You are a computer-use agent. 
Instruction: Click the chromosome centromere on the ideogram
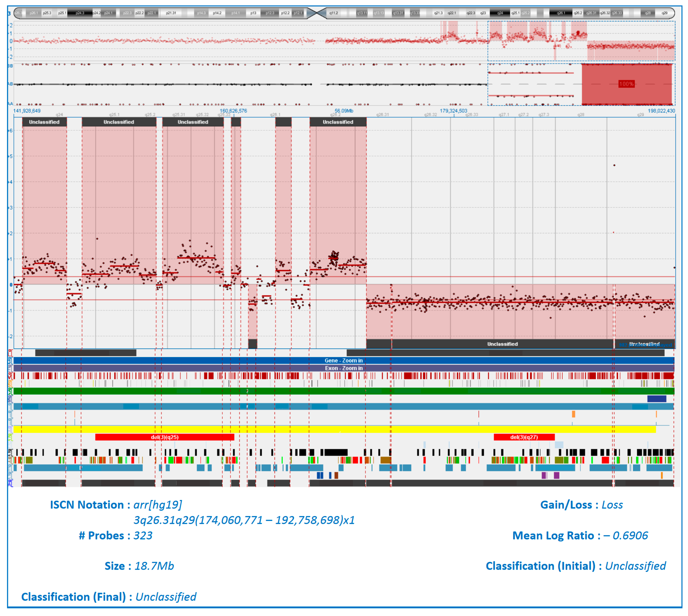coord(317,13)
